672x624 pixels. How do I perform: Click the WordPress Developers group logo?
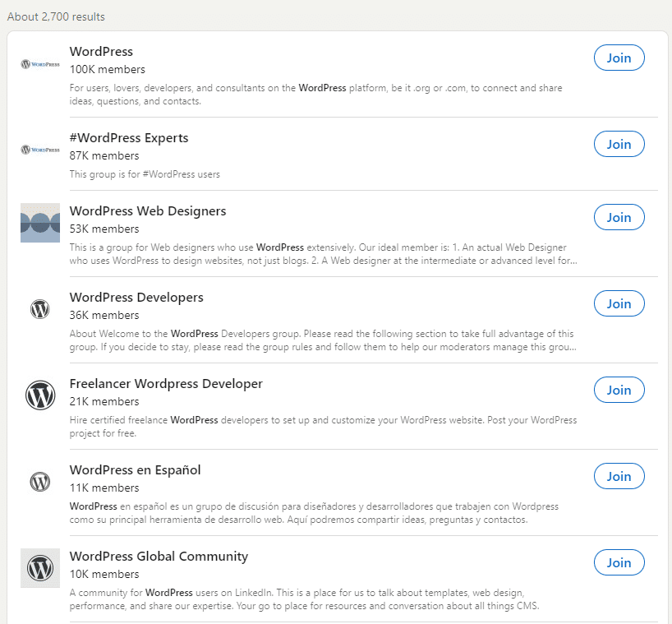pos(40,309)
